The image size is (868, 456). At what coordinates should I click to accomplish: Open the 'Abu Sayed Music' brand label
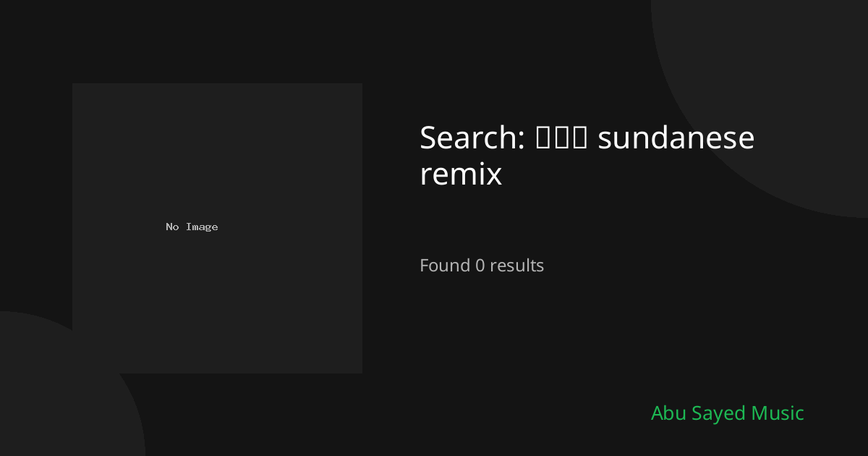[727, 413]
